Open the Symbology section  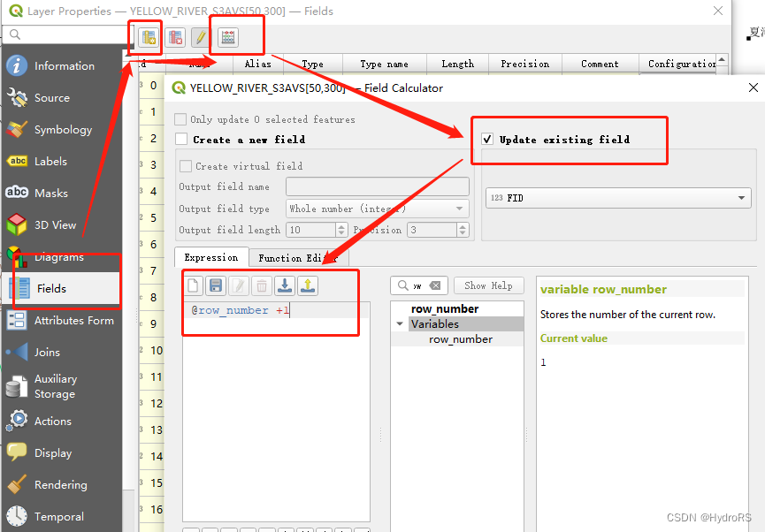tap(62, 129)
